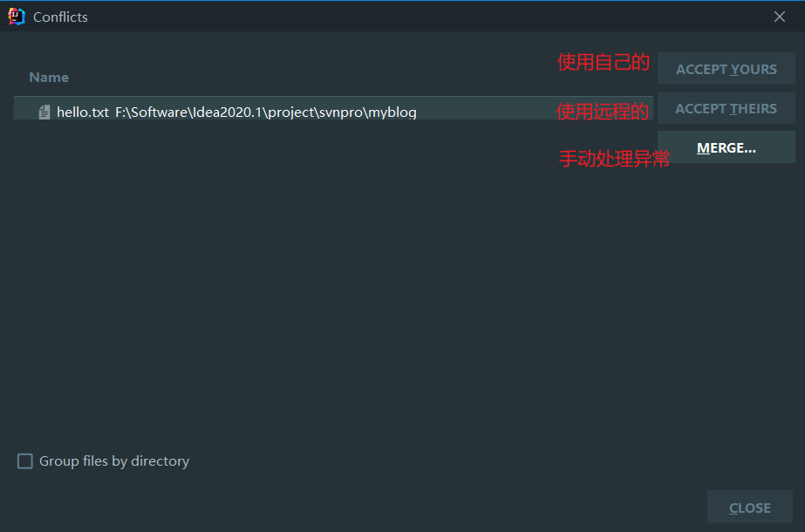Image resolution: width=805 pixels, height=532 pixels.
Task: Click the hello.txt file icon
Action: (x=44, y=112)
